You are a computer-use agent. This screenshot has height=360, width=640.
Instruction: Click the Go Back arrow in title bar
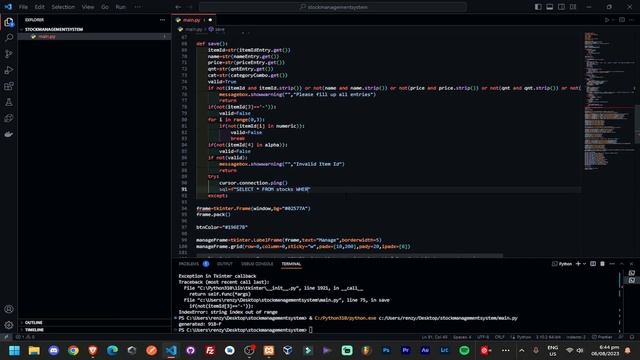click(178, 7)
